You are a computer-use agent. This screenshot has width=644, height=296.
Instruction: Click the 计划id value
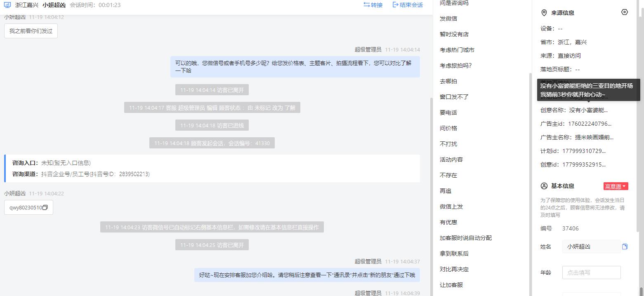coord(584,151)
